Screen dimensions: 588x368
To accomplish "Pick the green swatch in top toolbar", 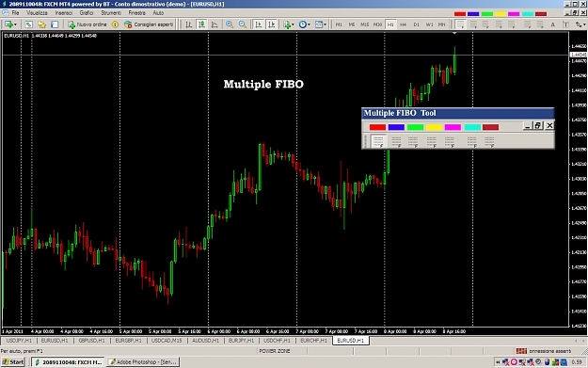I will tap(487, 14).
